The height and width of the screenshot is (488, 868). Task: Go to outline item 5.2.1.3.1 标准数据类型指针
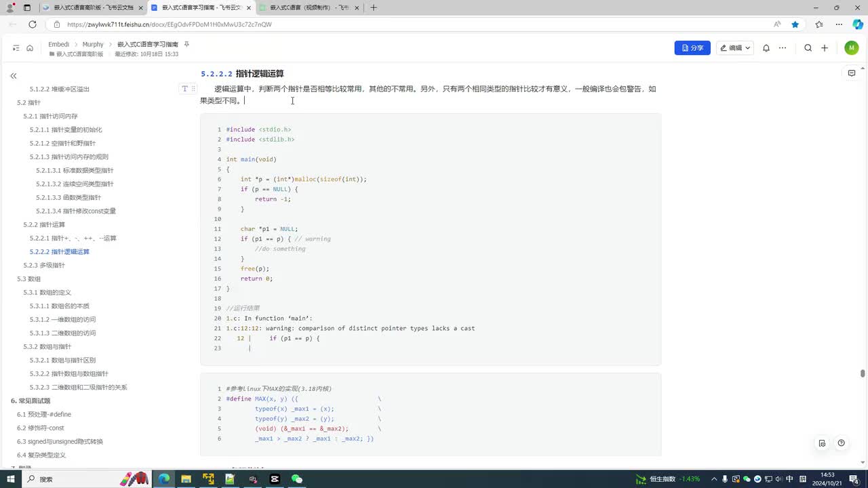75,170
